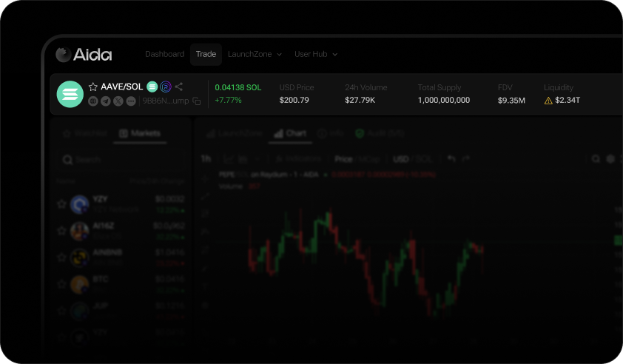Click the +7.77% change value

coord(228,100)
